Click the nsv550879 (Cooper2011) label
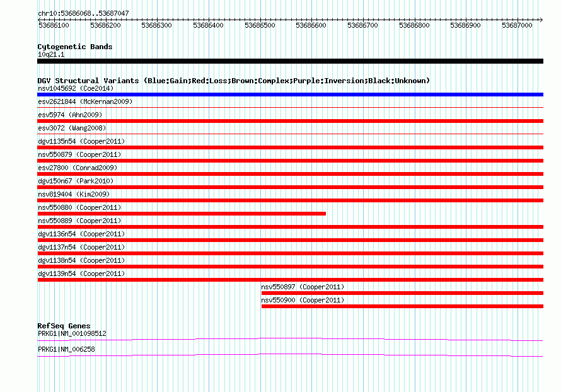The width and height of the screenshot is (561, 392). pos(79,154)
